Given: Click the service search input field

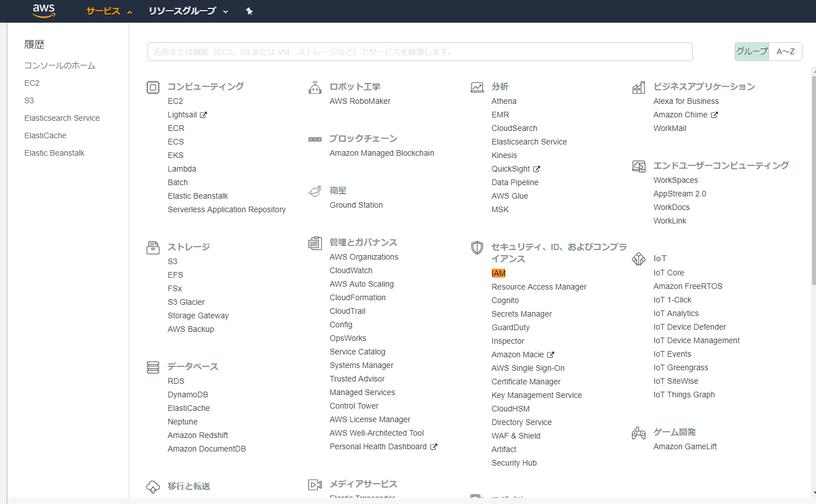Looking at the screenshot, I should [x=420, y=51].
